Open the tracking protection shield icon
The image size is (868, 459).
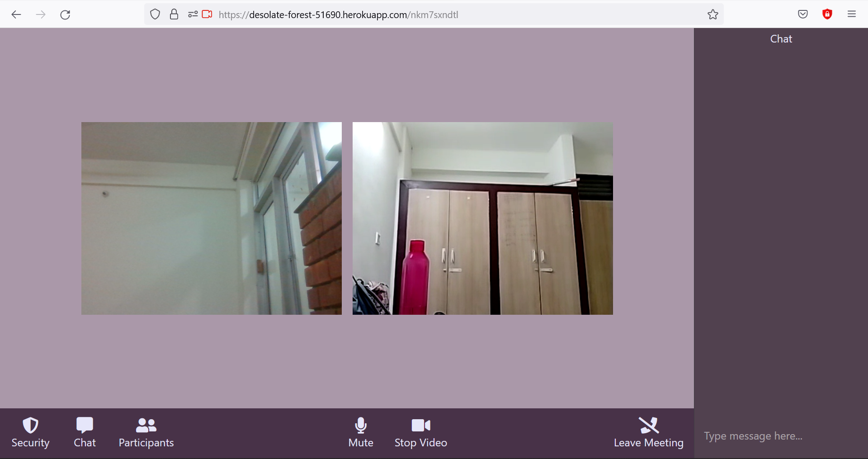pos(155,14)
